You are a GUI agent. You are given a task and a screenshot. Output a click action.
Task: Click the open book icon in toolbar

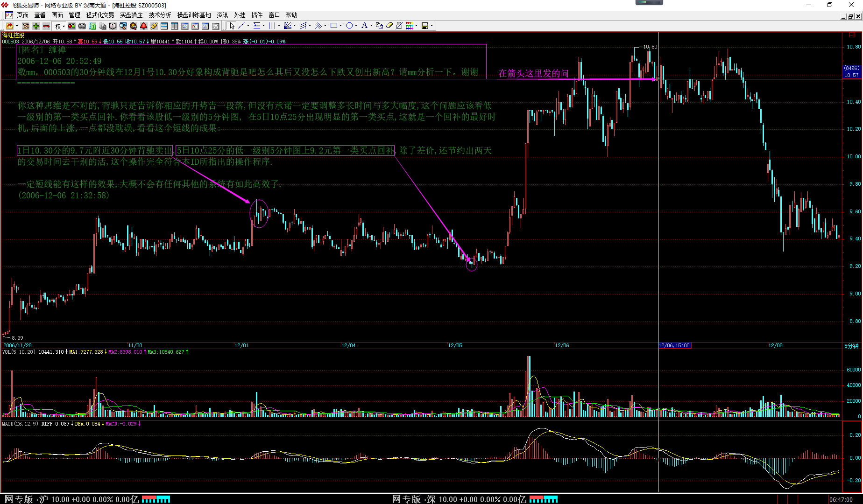coord(113,26)
